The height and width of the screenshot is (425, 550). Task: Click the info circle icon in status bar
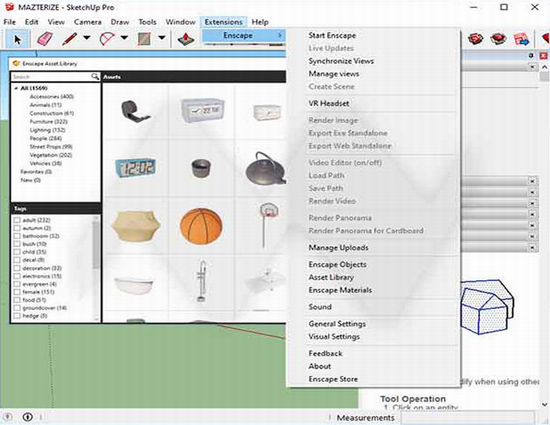(x=28, y=417)
